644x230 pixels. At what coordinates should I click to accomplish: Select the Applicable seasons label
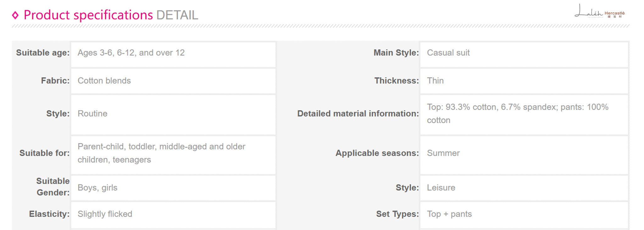coord(377,153)
